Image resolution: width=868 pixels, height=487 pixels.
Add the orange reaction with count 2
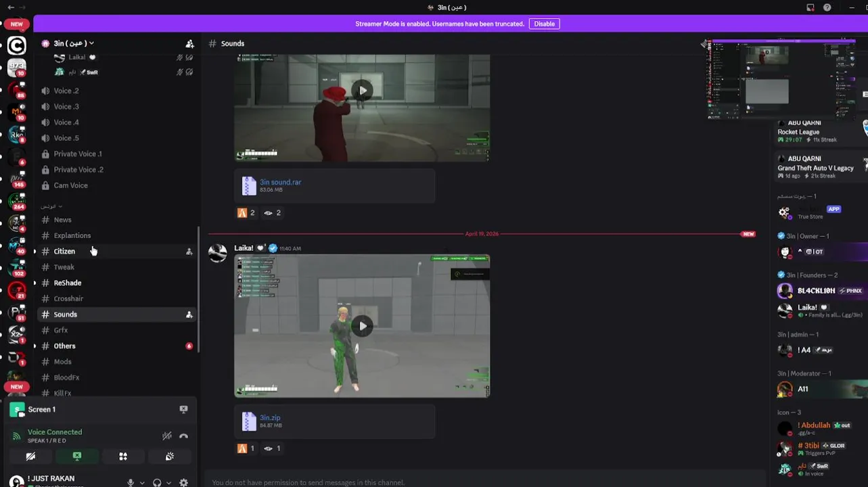(246, 212)
